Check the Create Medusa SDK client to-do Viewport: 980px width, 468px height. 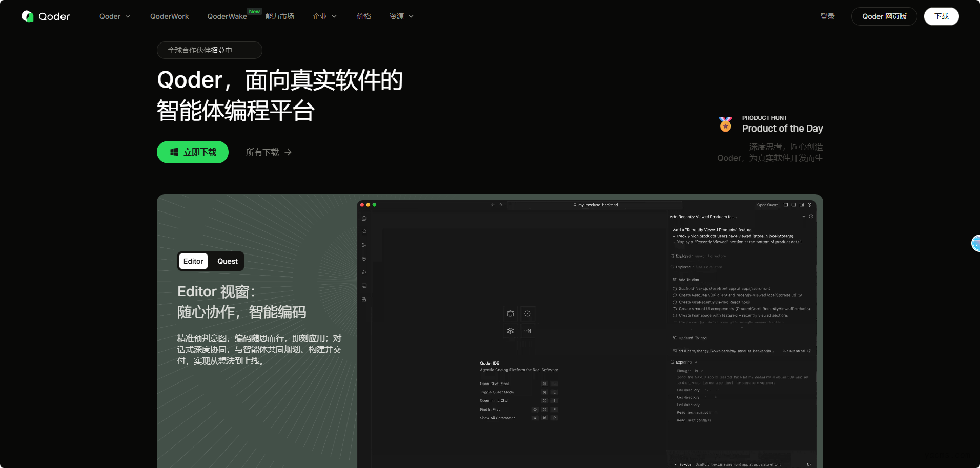pos(675,295)
